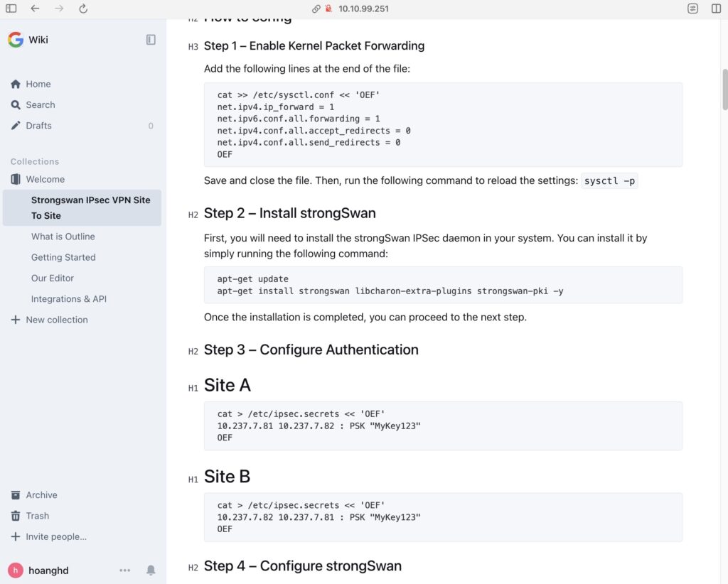Create a New collection
This screenshot has height=584, width=728.
[x=57, y=320]
